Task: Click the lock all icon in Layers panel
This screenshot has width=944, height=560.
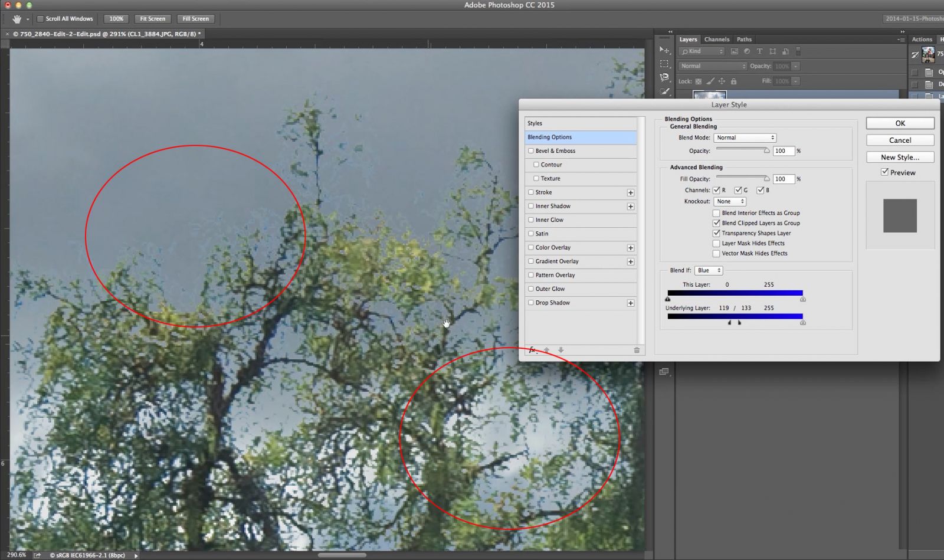Action: (x=734, y=81)
